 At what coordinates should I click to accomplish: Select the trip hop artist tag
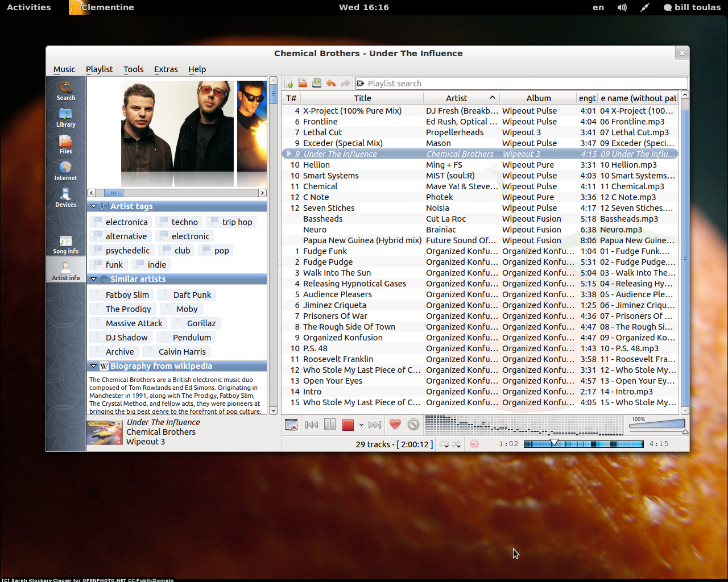(x=231, y=222)
